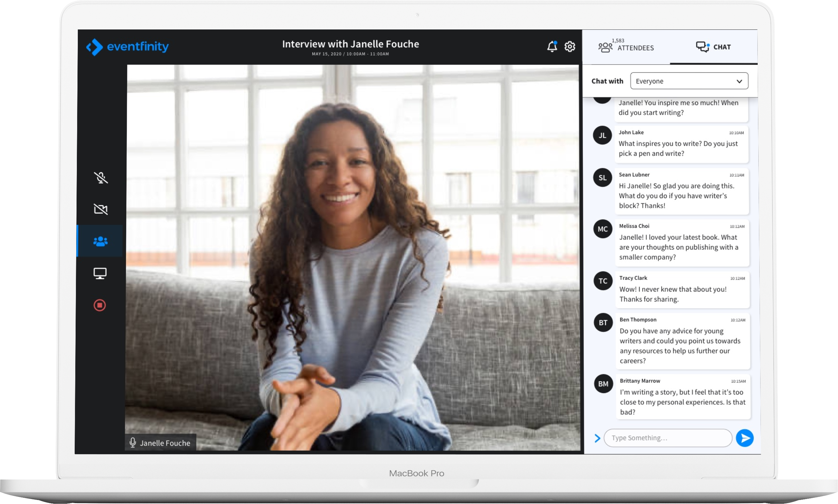
Task: Click the name Brittany Marrow in chat
Action: click(x=640, y=381)
